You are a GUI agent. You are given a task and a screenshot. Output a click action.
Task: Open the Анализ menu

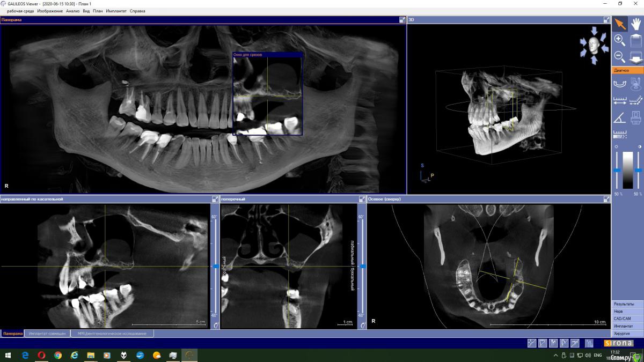[x=72, y=11]
